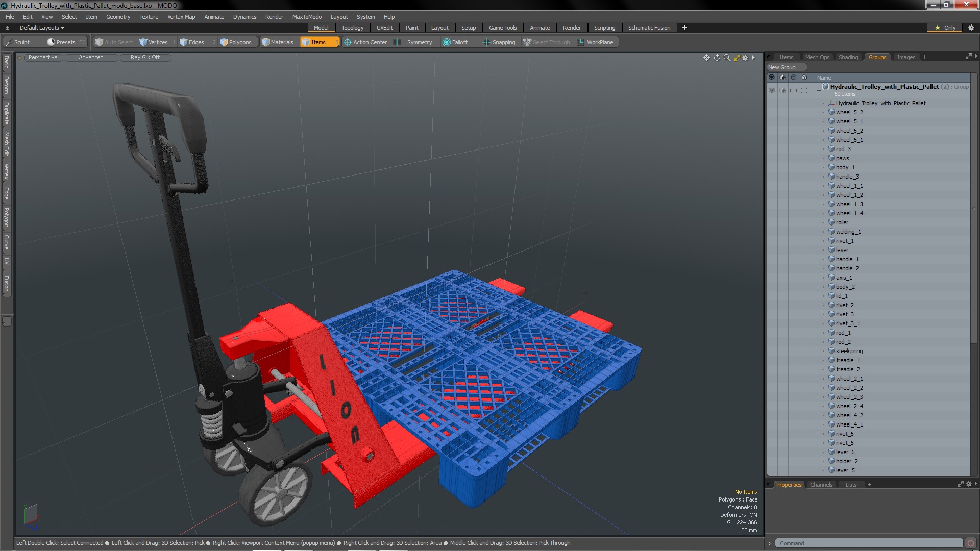Toggle visibility of body_1 layer

point(772,167)
